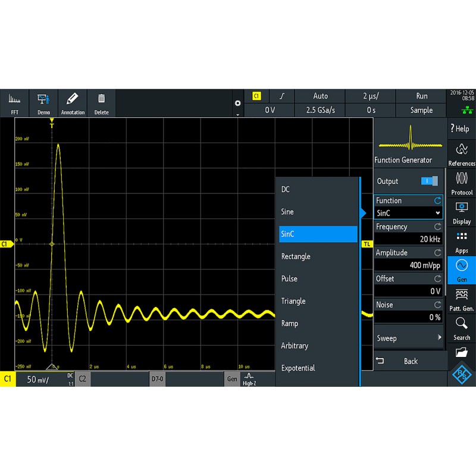476x476 pixels.
Task: Select the Annotation tool
Action: coord(73,102)
